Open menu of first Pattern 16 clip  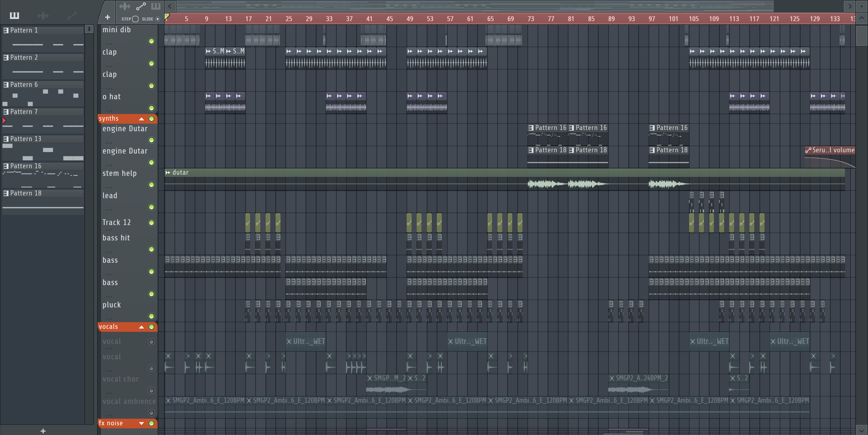(531, 128)
